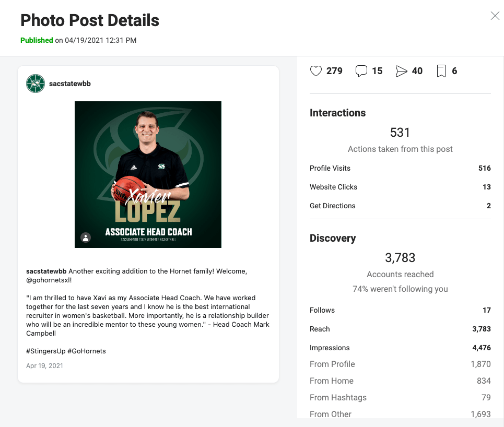
Task: Click the sacstatewbb profile avatar
Action: tap(36, 84)
